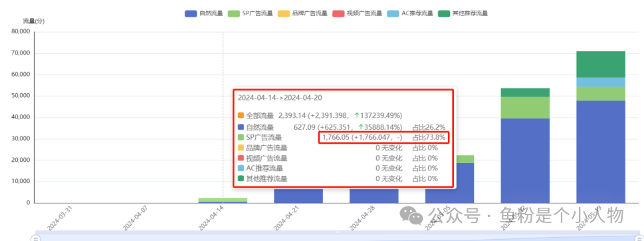
Task: Click the dark green 其他推荐流量 marker in the tooltip
Action: pyautogui.click(x=241, y=178)
